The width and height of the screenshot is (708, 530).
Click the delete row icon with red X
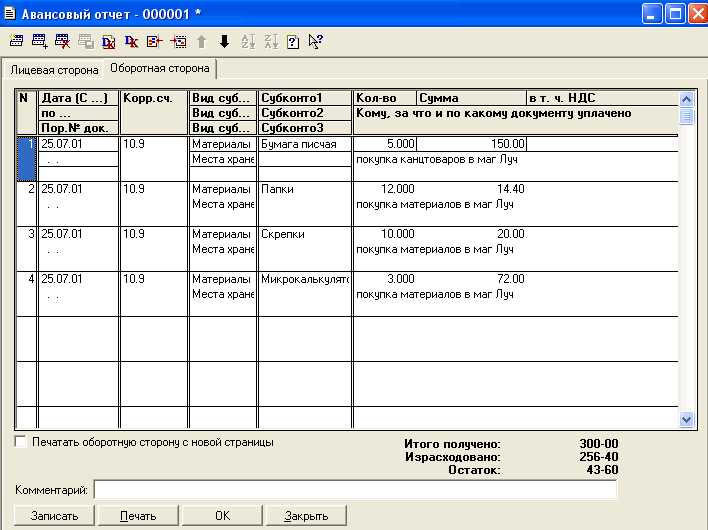click(62, 42)
